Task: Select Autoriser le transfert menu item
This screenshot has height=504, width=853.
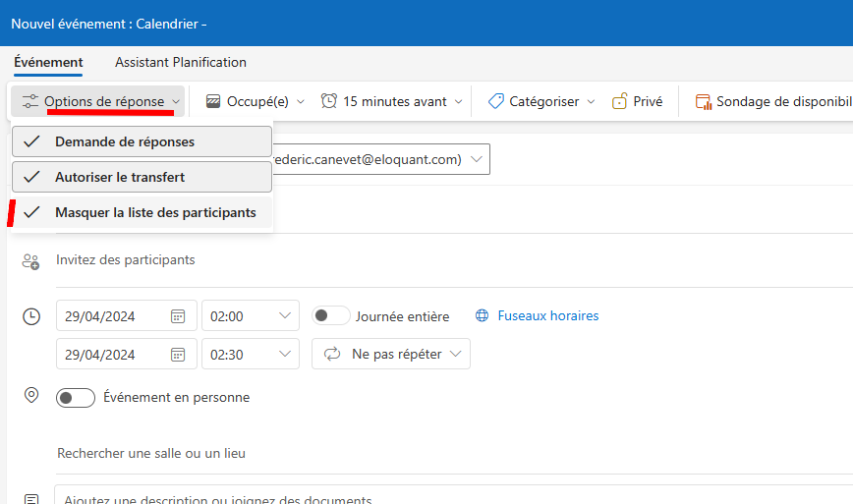Action: (142, 177)
